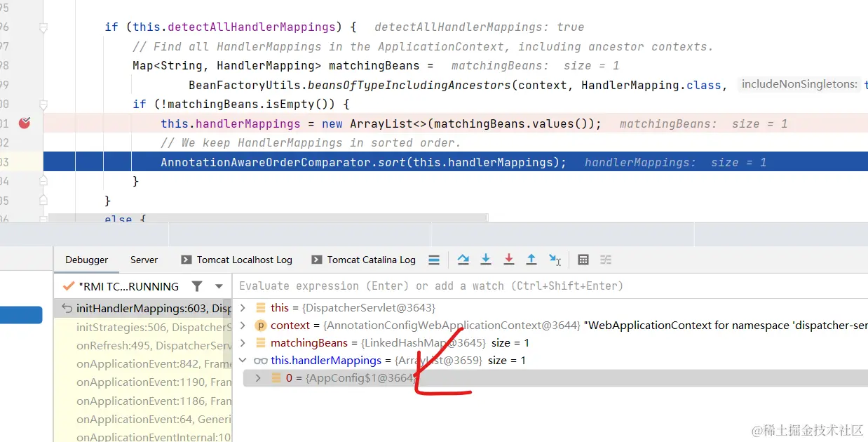868x442 pixels.
Task: Select the onApplicationEvent:1190 stack frame
Action: tap(143, 382)
